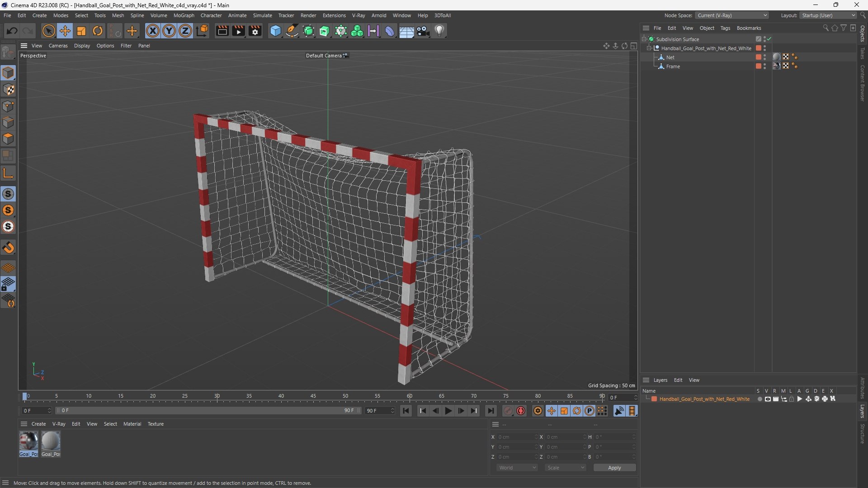Click the Floor grid scene icon
The image size is (868, 488).
[406, 31]
